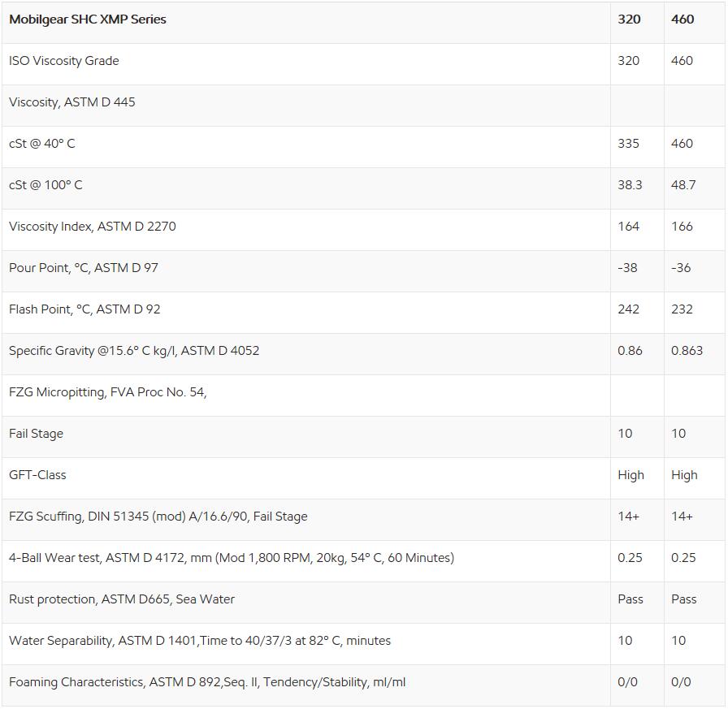Select the 335 value for cSt @ 40° C
Screen dimensions: 728x709
click(628, 144)
